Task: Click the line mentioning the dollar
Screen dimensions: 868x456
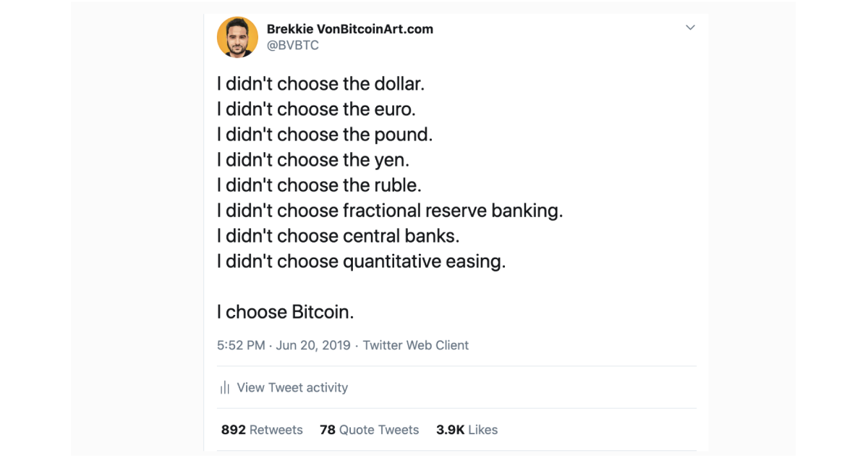Action: 320,84
